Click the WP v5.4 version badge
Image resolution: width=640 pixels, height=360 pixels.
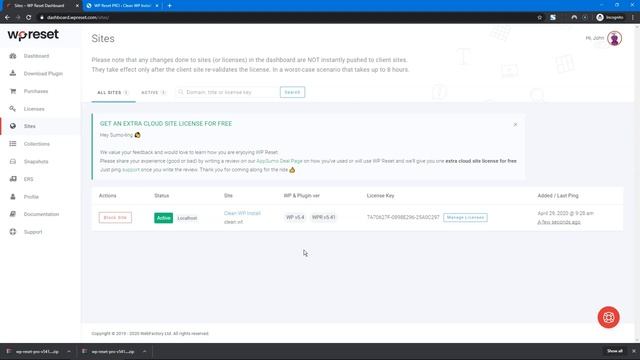tap(295, 217)
